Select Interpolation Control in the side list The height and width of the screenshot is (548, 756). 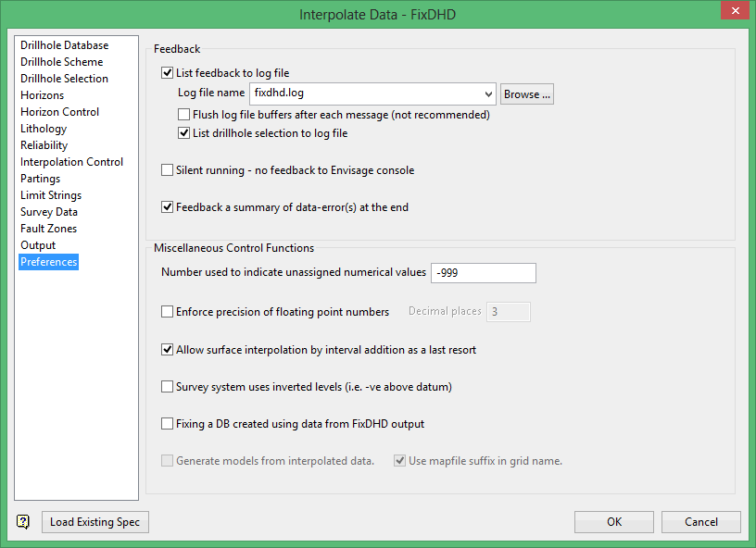(x=71, y=162)
